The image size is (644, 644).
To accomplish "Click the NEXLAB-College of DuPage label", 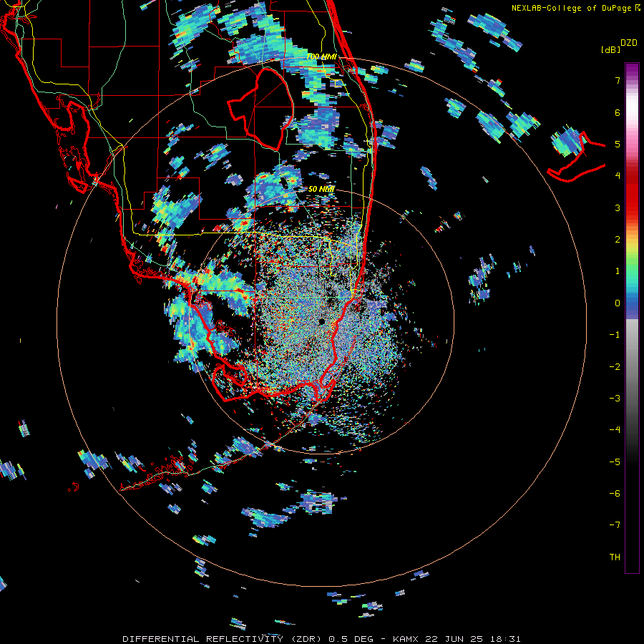I will (575, 8).
